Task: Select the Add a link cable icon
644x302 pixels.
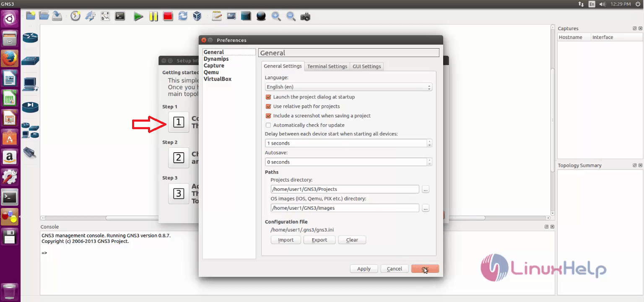Action: (30, 153)
